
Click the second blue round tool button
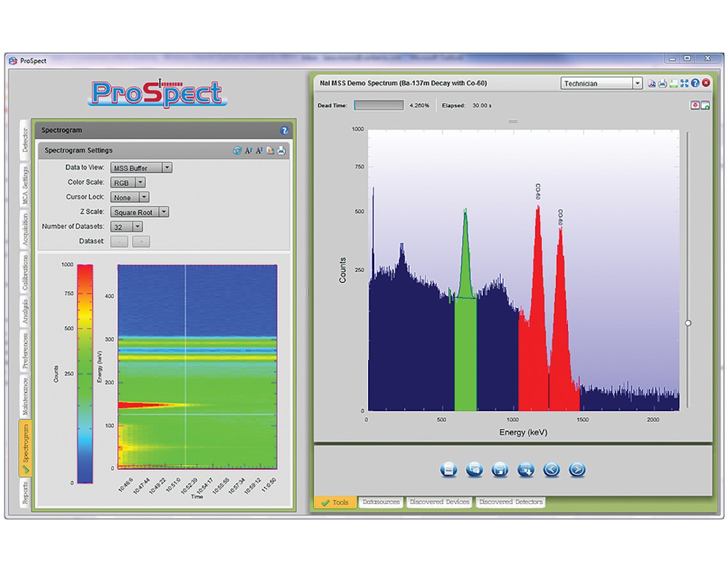pyautogui.click(x=475, y=470)
